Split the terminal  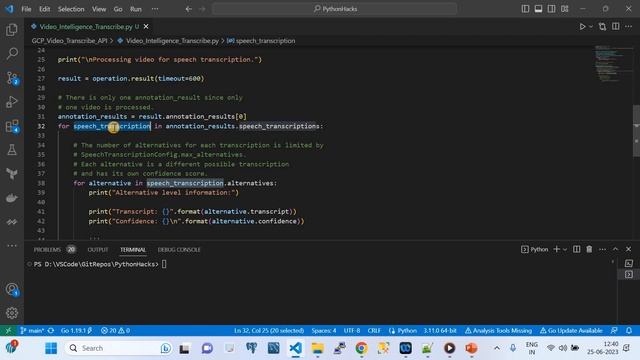tap(576, 249)
